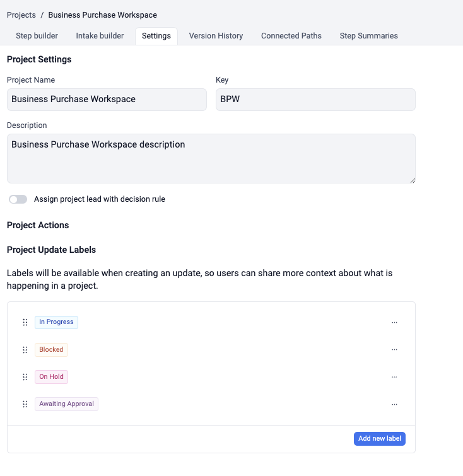The height and width of the screenshot is (476, 463).
Task: Click drag handle beside Awaiting Approval label
Action: click(x=25, y=404)
